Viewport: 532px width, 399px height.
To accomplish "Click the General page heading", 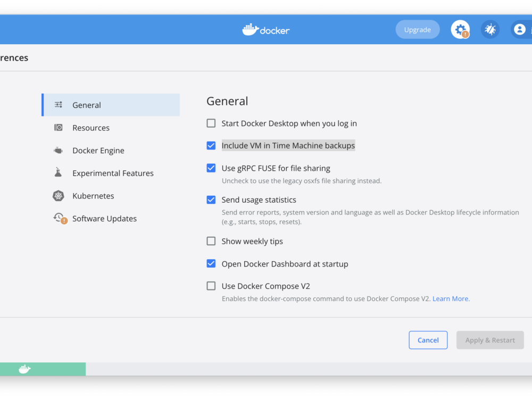I will pyautogui.click(x=227, y=101).
